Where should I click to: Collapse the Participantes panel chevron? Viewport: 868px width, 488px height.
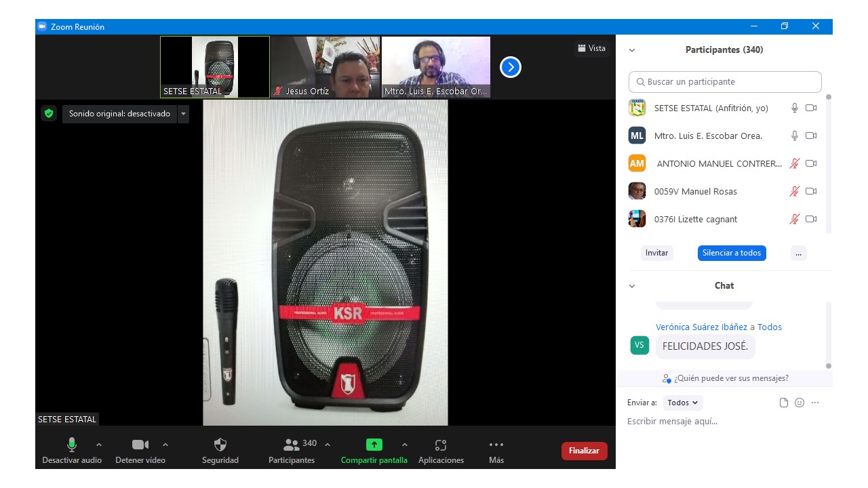coord(632,50)
